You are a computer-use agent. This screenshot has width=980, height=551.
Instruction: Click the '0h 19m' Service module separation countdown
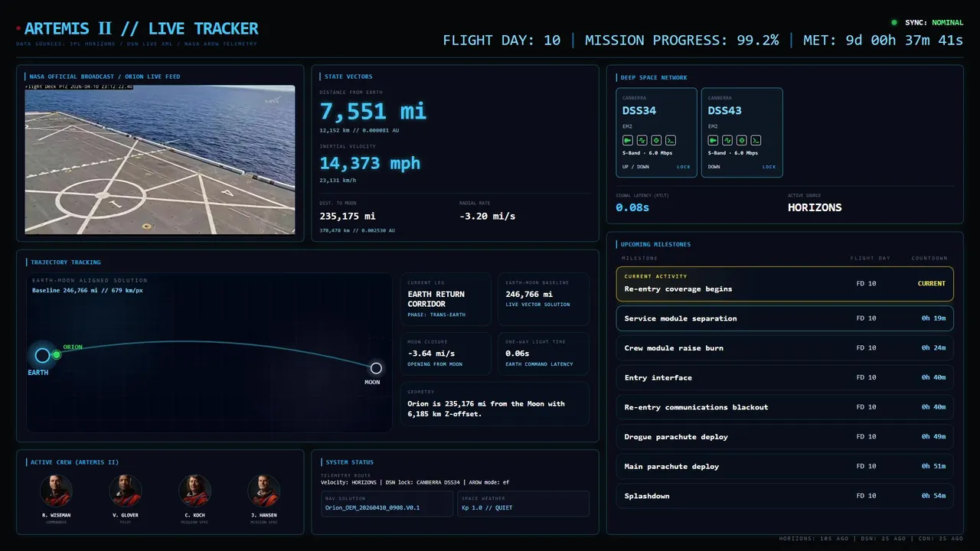pyautogui.click(x=933, y=318)
